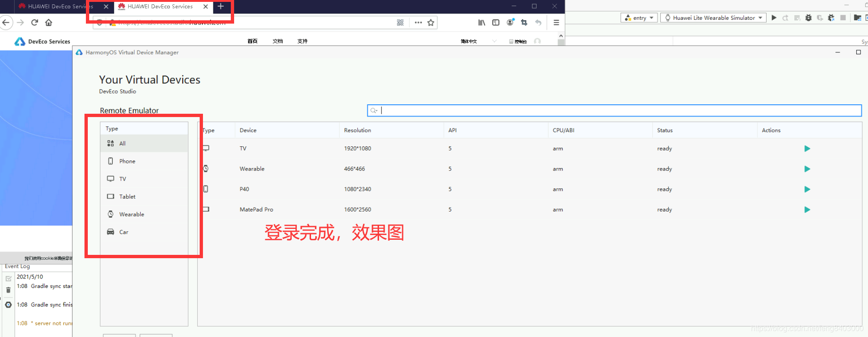Open the 控制台 console link
Viewport: 868px width, 337px height.
(518, 42)
